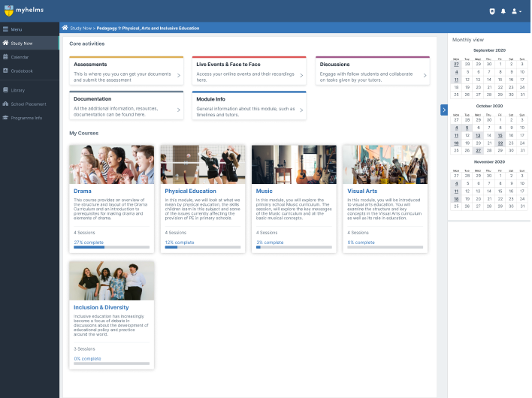
Task: Collapse the Monthly view panel arrow
Action: tap(444, 110)
